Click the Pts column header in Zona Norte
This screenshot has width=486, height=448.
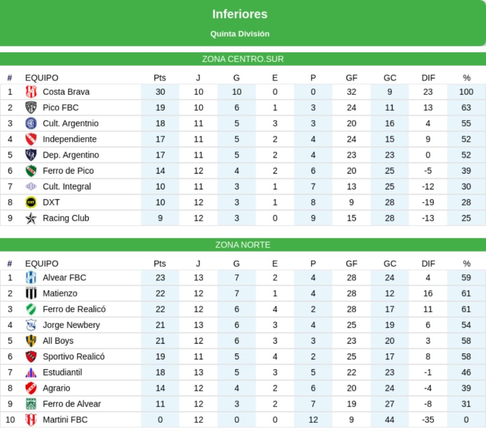160,263
